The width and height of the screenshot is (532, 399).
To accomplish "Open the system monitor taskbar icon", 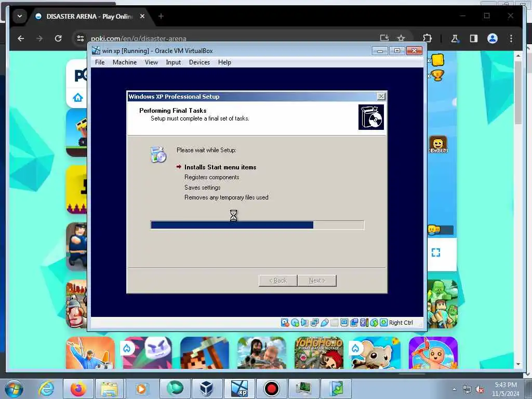I will click(x=303, y=389).
